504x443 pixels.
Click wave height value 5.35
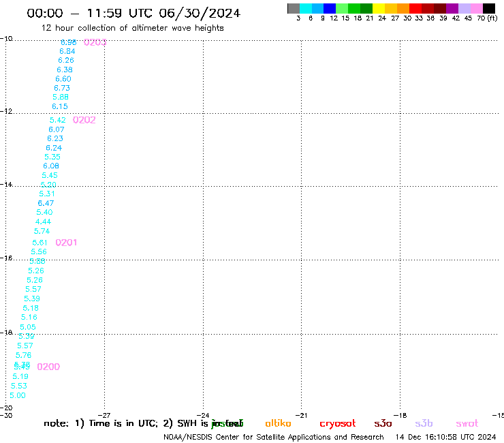[x=52, y=157]
